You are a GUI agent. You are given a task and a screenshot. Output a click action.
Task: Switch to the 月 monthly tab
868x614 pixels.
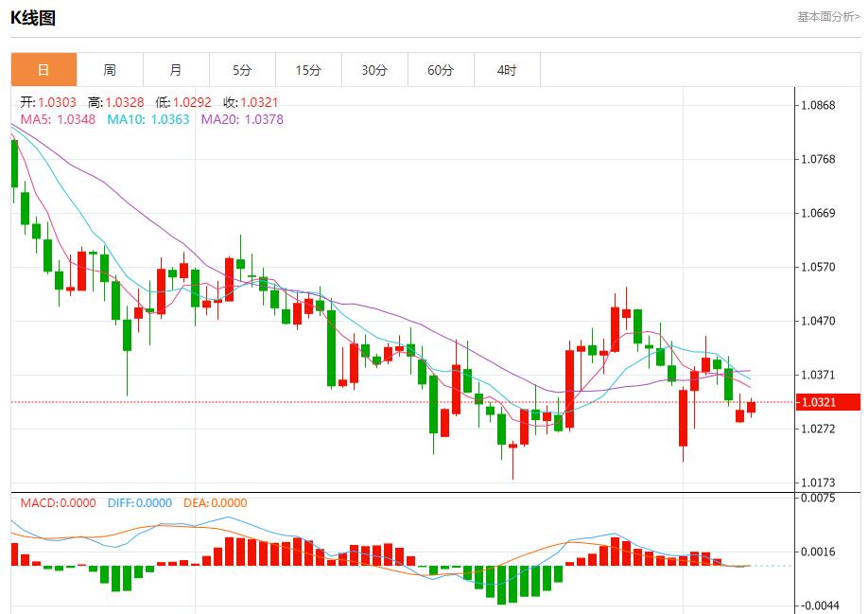pos(176,70)
